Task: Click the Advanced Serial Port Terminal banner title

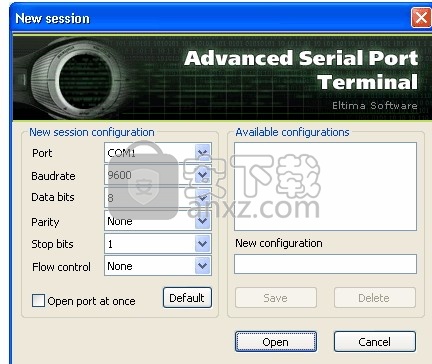Action: point(301,70)
